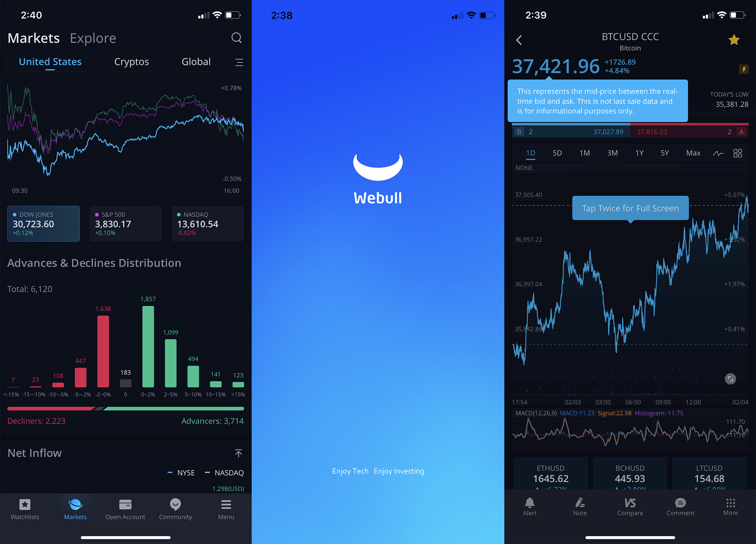Tap the golden star to favorite Bitcoin

734,40
